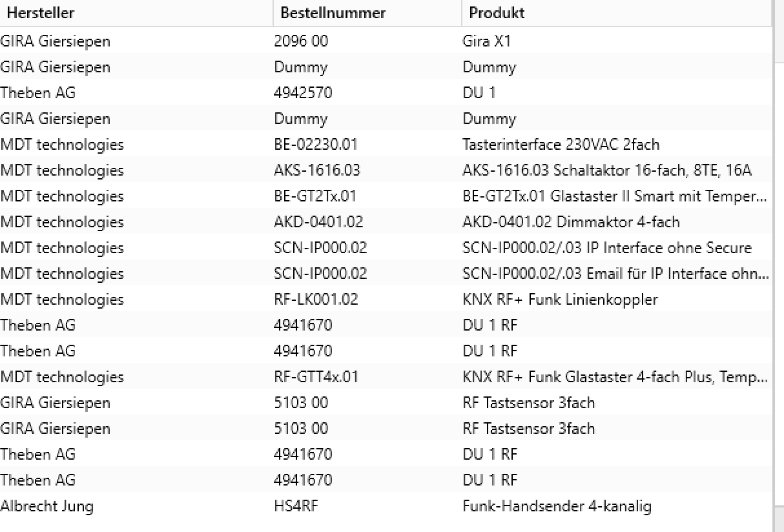
Task: Select Tasterinterface 230VAC 2fach entry
Action: click(x=561, y=145)
